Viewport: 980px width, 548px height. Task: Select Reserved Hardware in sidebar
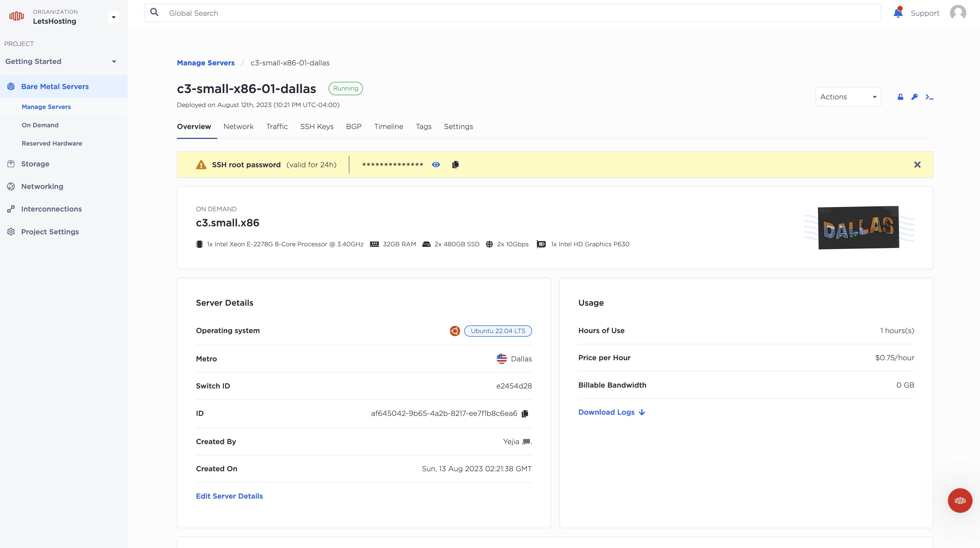(52, 143)
